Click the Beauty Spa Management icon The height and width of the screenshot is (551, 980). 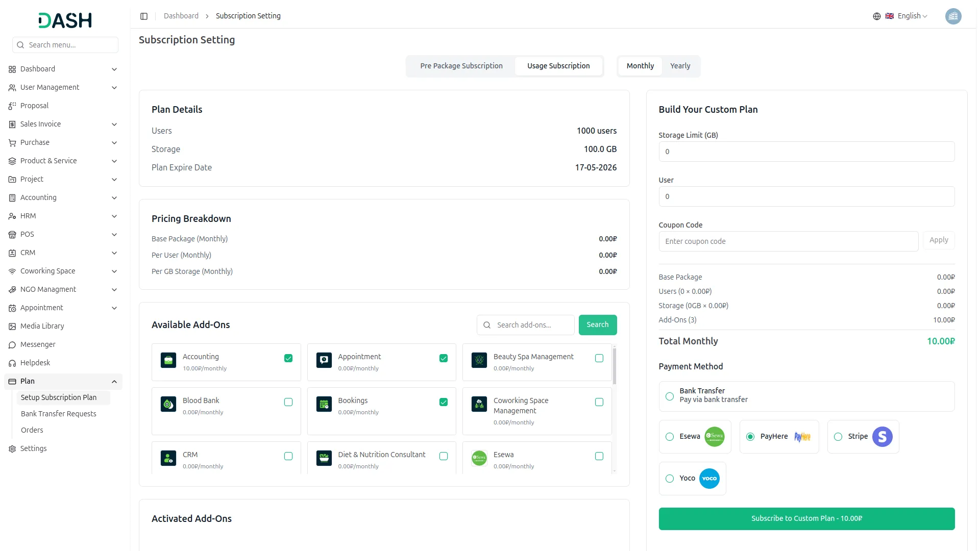(479, 360)
